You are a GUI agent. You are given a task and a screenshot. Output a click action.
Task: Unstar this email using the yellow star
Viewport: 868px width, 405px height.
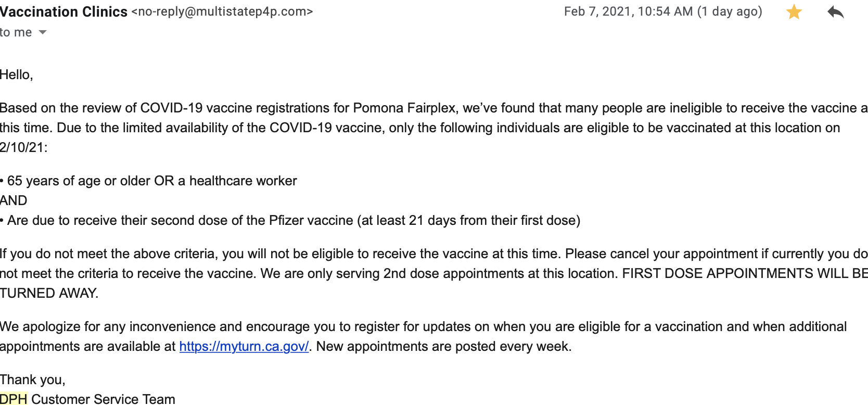(794, 11)
